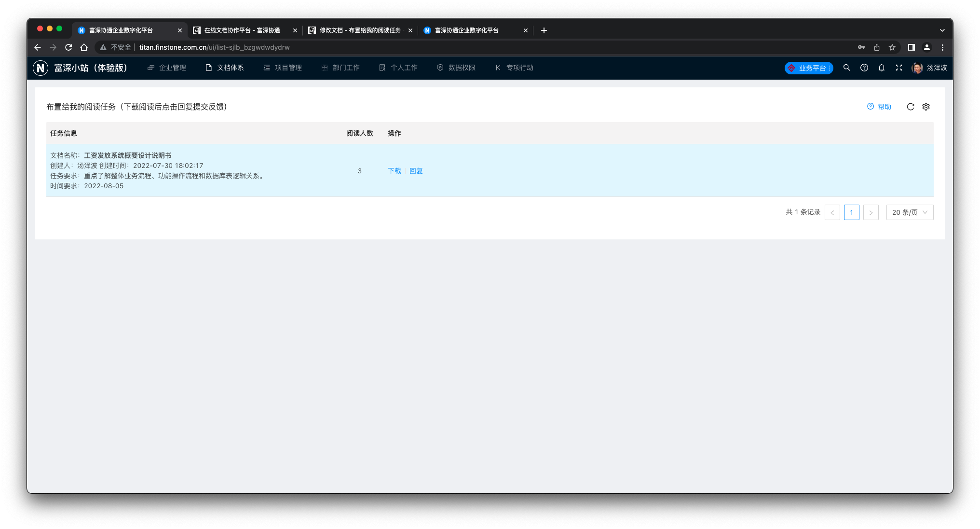Click the document name 工资发放系统概要设计说明书

[128, 155]
